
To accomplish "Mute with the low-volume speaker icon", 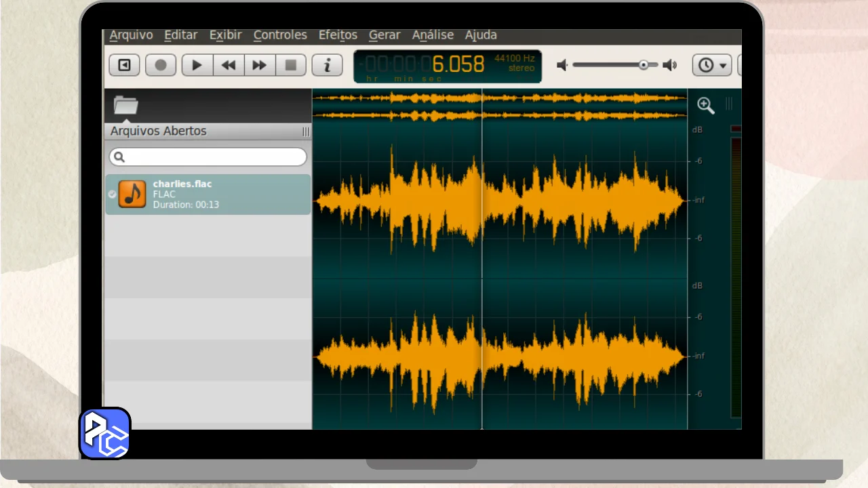I will pyautogui.click(x=562, y=65).
